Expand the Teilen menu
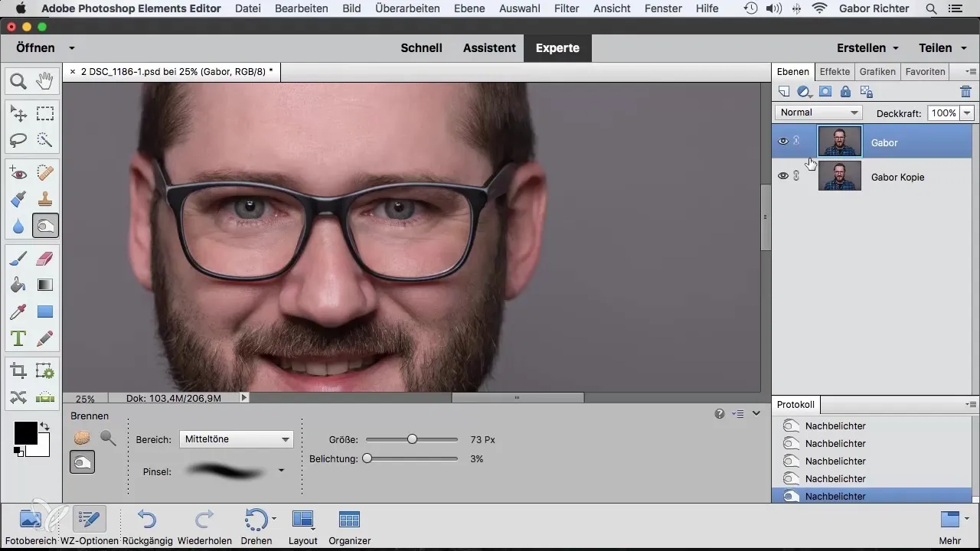Screen dimensions: 980x551 [941, 47]
